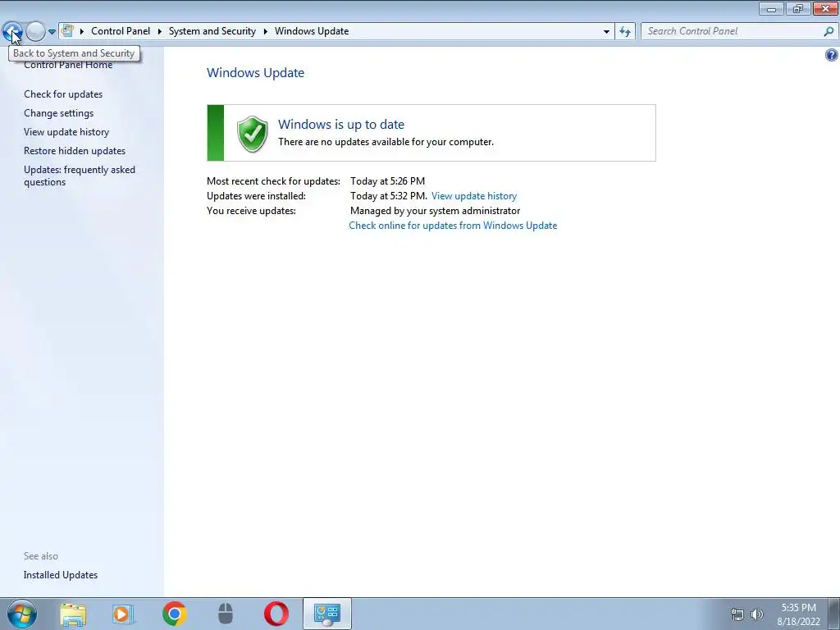This screenshot has height=630, width=840.
Task: Open the address bar history dropdown
Action: click(606, 32)
